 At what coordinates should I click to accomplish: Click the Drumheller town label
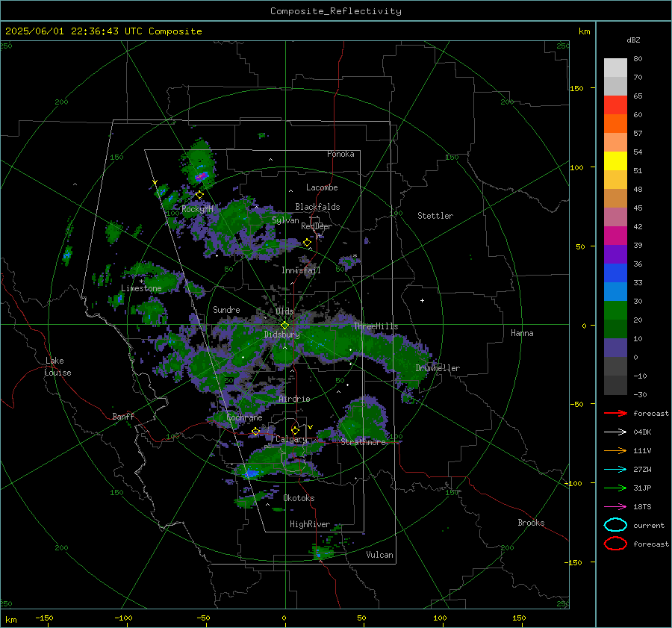(x=438, y=368)
